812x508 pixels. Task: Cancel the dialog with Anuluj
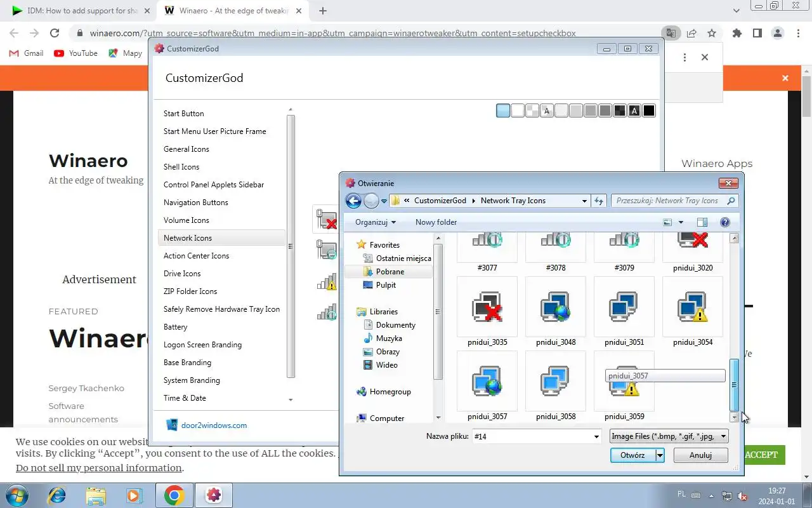click(x=700, y=455)
